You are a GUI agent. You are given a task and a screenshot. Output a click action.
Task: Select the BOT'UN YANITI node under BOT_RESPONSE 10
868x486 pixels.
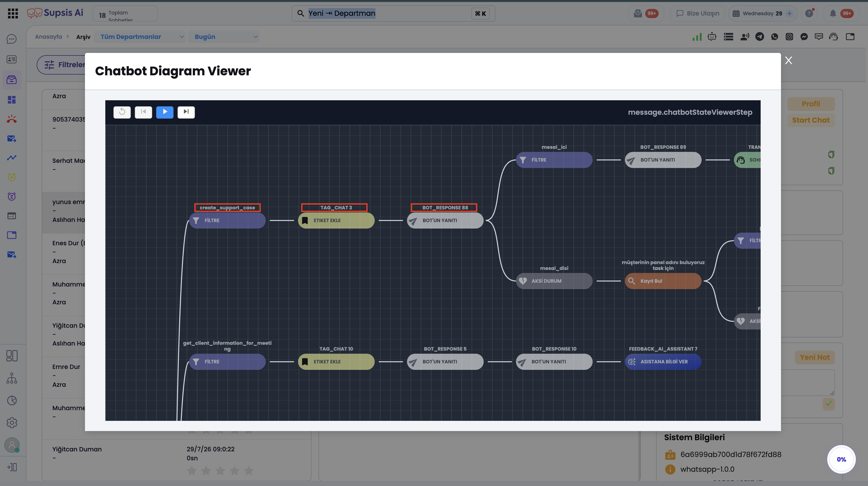pyautogui.click(x=554, y=362)
